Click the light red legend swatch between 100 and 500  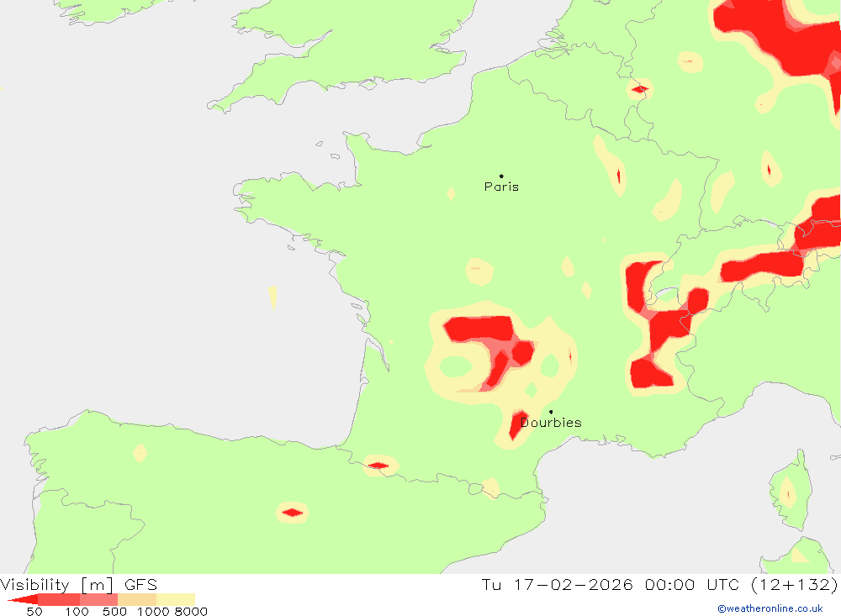(98, 599)
